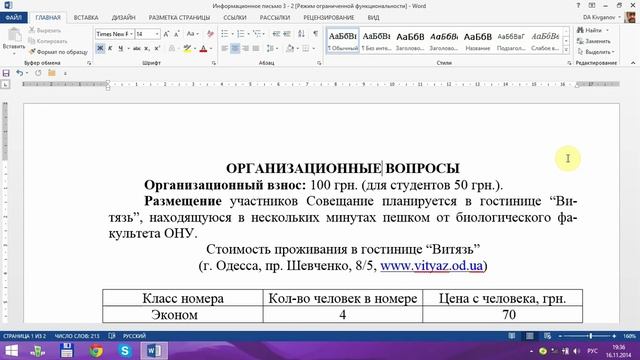Image resolution: width=640 pixels, height=360 pixels.
Task: Click the РУССКИЙ language indicator in status bar
Action: coord(134,336)
